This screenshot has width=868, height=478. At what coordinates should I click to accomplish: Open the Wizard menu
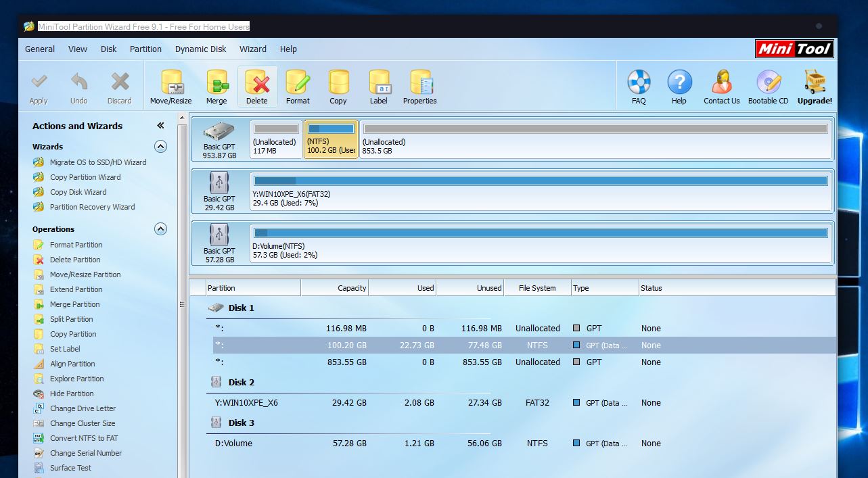[x=253, y=49]
